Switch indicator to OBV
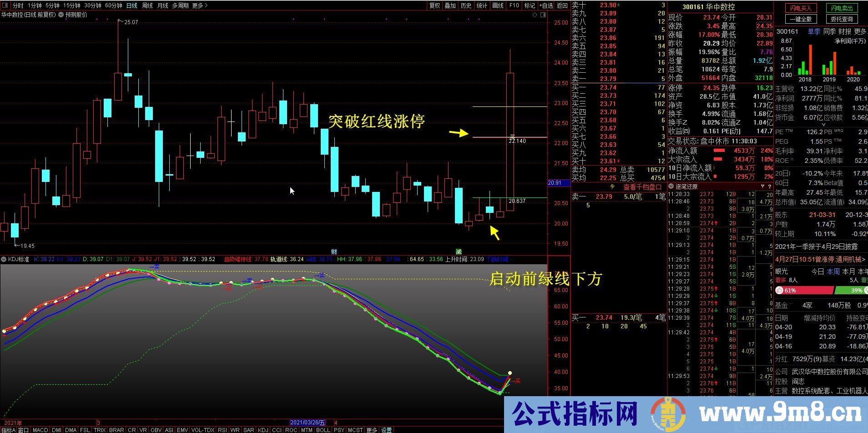 (156, 430)
